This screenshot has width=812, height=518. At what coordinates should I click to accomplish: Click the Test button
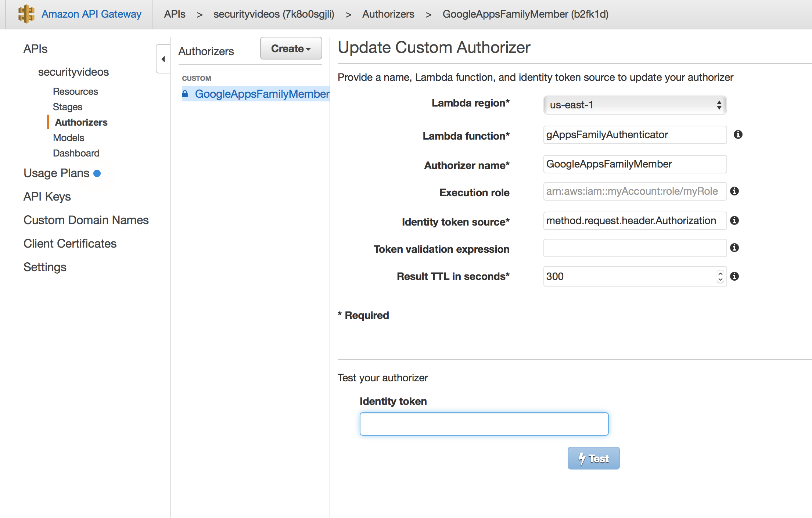[593, 458]
